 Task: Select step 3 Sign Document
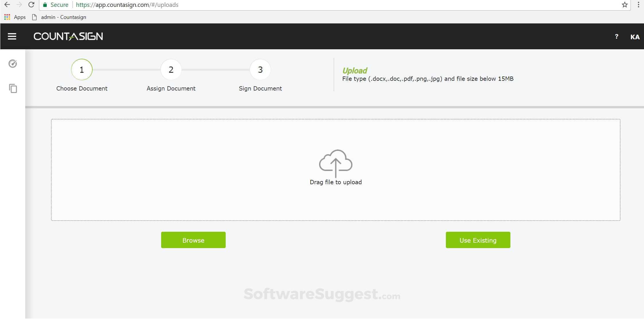click(260, 69)
